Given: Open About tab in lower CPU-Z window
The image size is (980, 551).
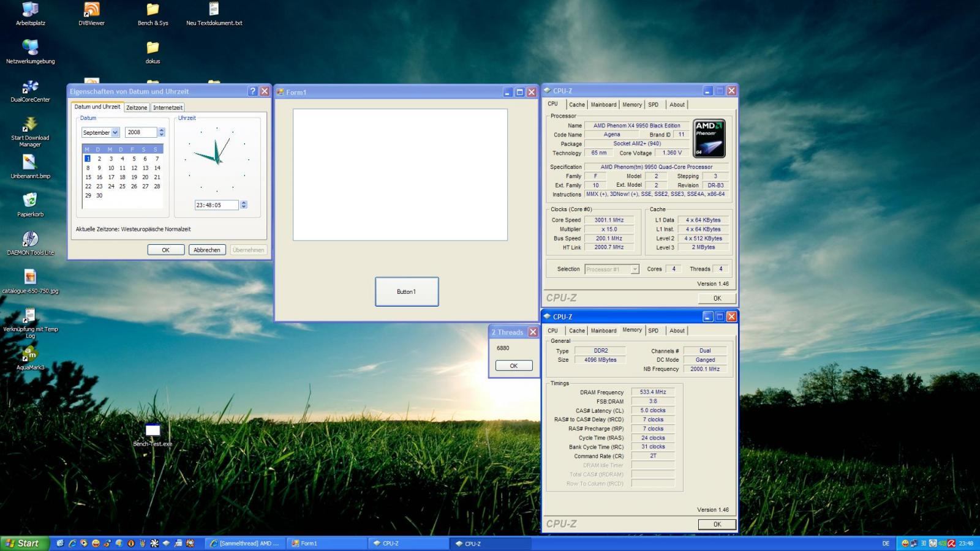Looking at the screenshot, I should coord(677,331).
